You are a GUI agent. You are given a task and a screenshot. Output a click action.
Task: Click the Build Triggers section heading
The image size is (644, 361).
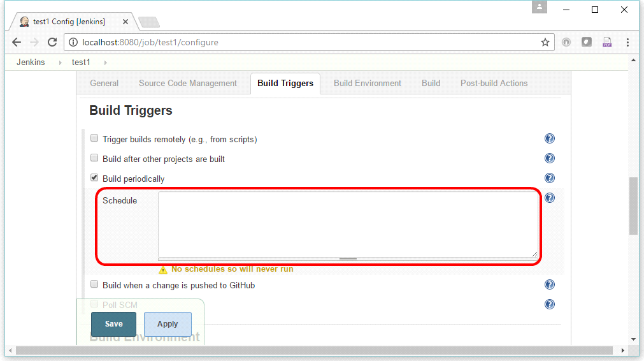[131, 110]
